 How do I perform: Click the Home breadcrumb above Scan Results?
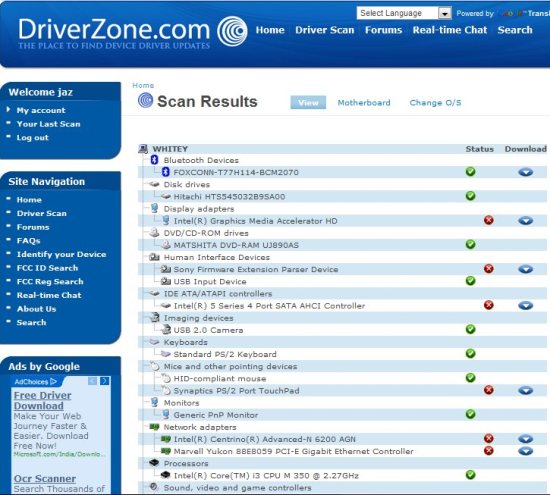(x=143, y=85)
